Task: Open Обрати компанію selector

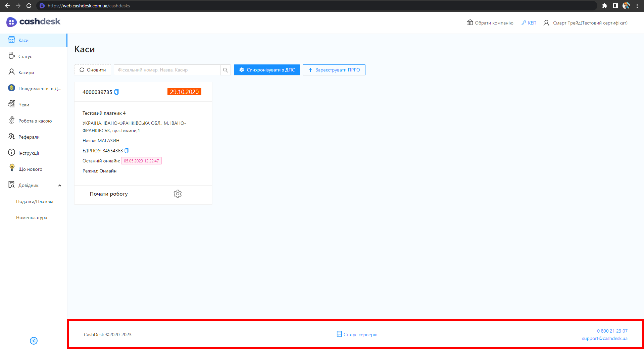Action: click(490, 23)
